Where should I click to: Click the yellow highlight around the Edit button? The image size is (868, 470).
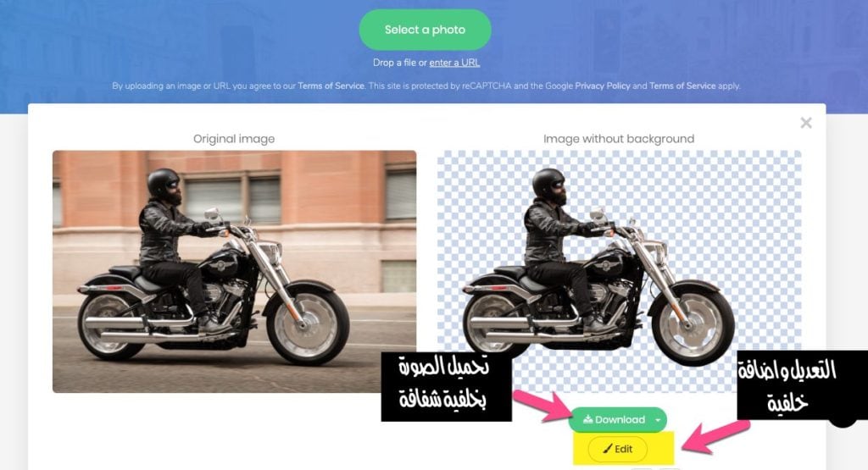[624, 448]
